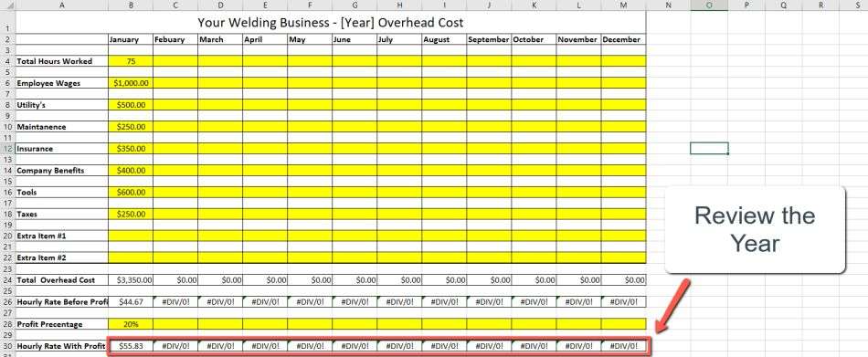Click the $55.83 Hourly Rate With Profit cell
The image size is (868, 357).
tap(131, 346)
